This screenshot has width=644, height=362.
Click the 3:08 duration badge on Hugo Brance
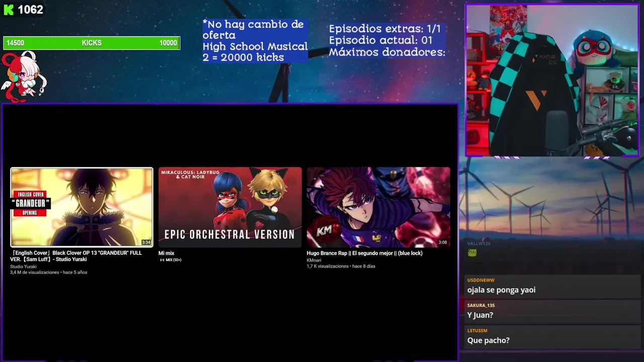pos(443,242)
